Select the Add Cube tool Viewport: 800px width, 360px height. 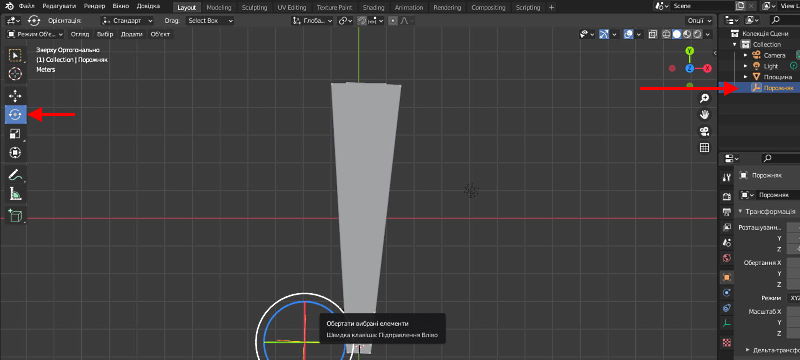[x=15, y=216]
